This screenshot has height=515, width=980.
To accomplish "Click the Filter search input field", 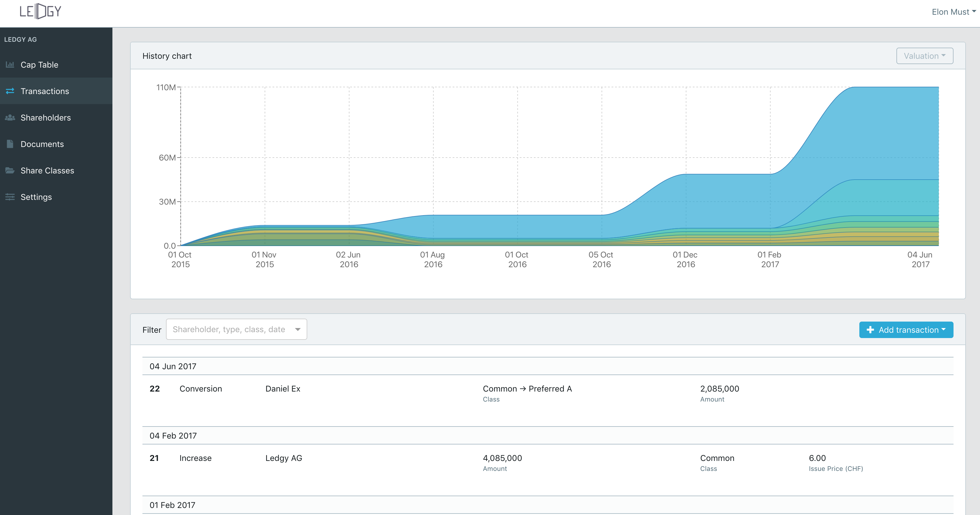I will 229,330.
